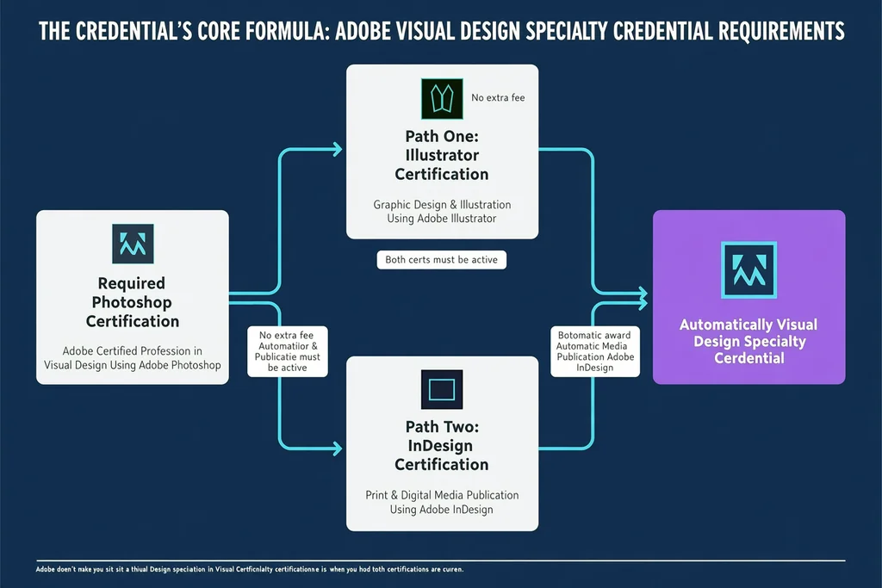Click the Photoshop certification icon
The width and height of the screenshot is (882, 588).
pyautogui.click(x=133, y=244)
